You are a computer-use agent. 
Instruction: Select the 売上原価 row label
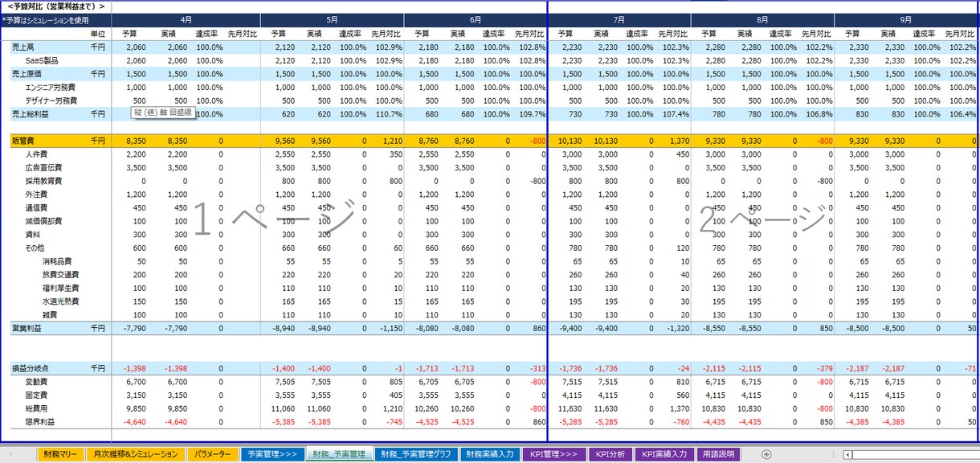(x=27, y=74)
